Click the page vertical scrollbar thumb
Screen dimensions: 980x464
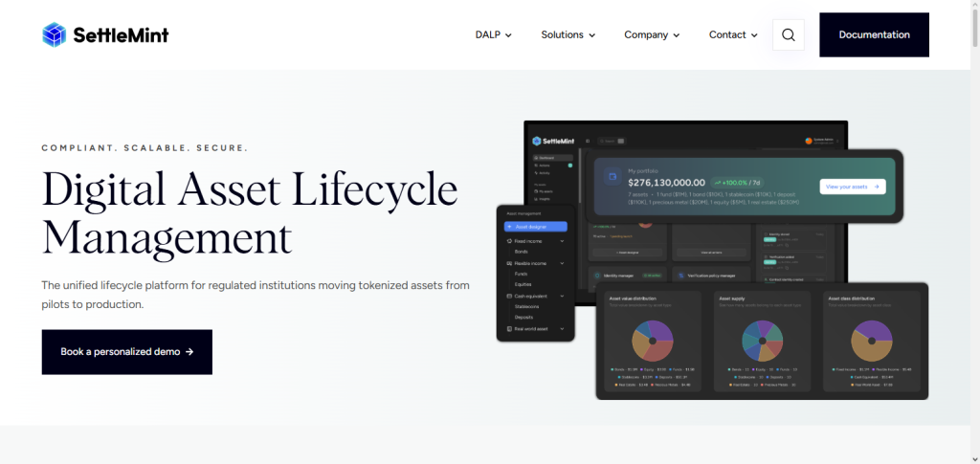pyautogui.click(x=974, y=28)
